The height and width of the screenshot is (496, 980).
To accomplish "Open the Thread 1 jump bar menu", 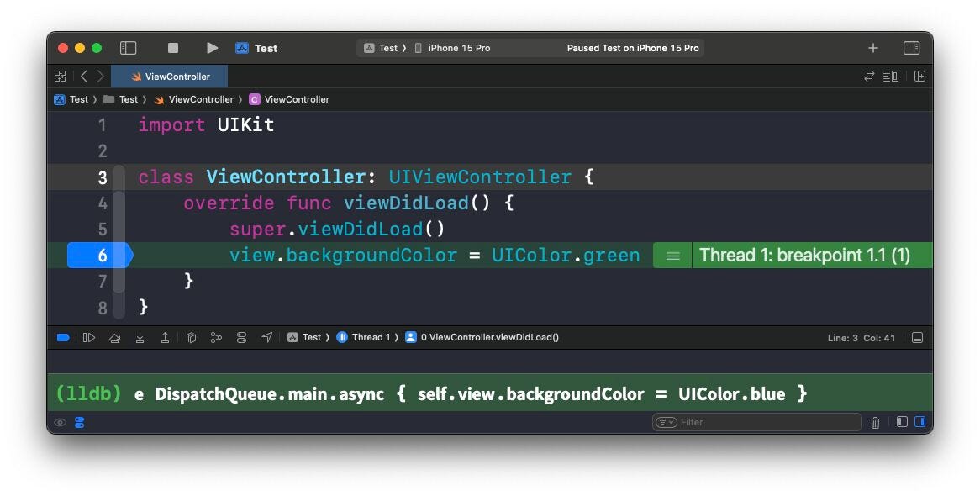I will tap(370, 337).
